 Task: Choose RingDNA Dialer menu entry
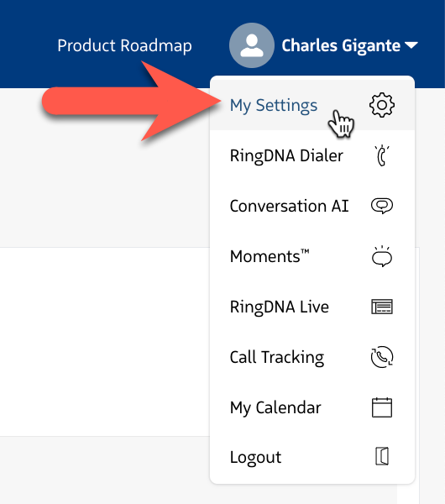tap(312, 156)
